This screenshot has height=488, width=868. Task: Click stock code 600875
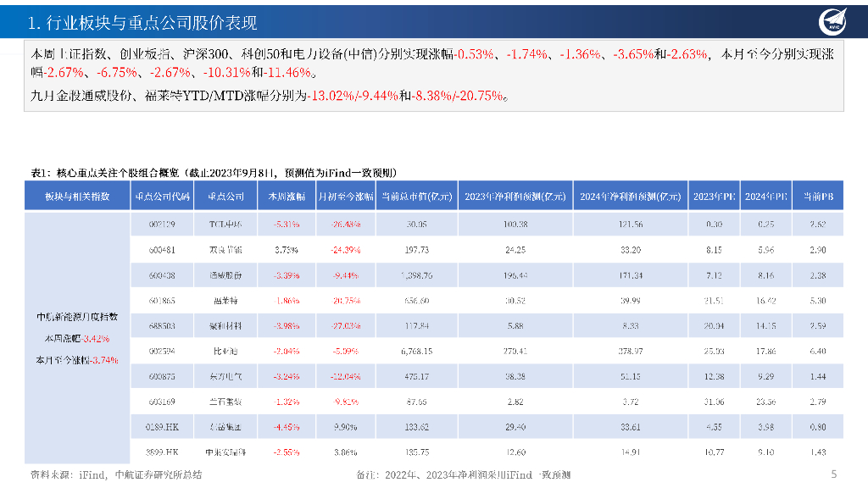162,376
